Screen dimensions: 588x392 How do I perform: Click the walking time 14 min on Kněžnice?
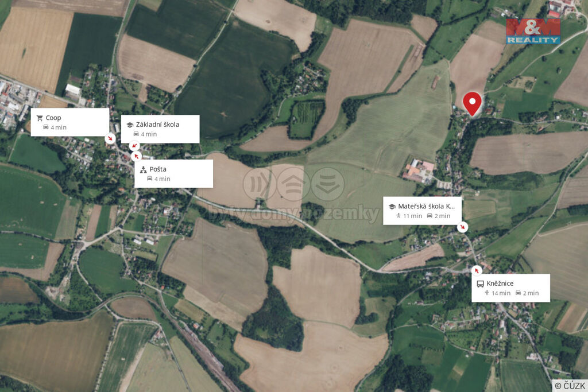click(x=498, y=293)
